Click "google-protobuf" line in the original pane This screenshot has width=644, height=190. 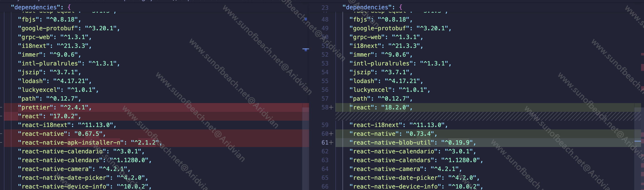pyautogui.click(x=69, y=28)
